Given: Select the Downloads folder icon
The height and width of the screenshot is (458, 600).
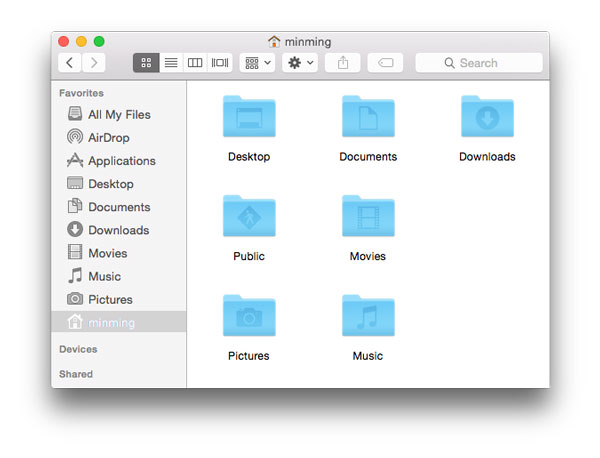Looking at the screenshot, I should [487, 116].
